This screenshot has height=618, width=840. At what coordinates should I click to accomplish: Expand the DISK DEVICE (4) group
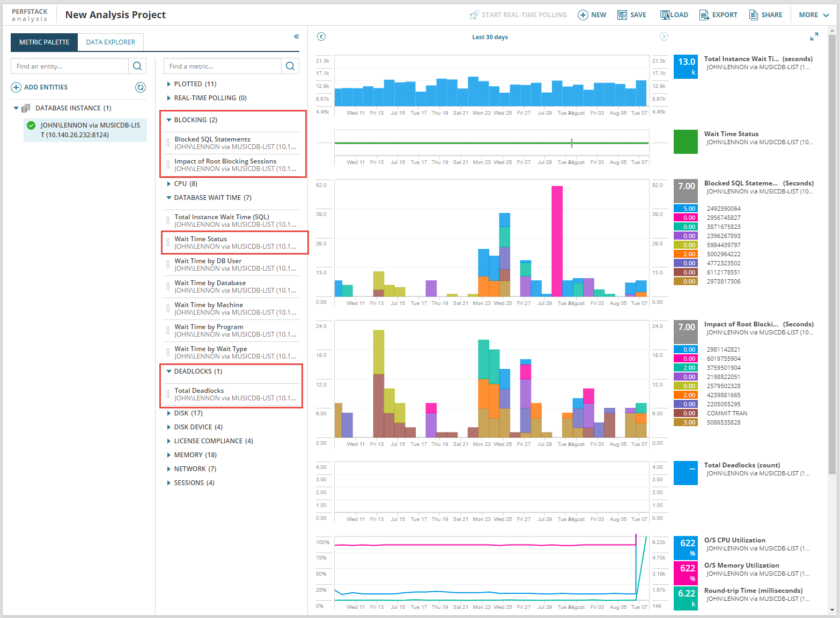click(169, 427)
